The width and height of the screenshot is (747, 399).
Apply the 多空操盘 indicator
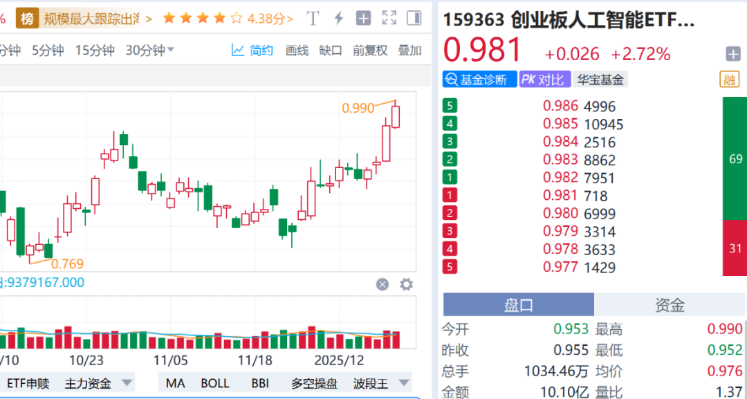314,383
